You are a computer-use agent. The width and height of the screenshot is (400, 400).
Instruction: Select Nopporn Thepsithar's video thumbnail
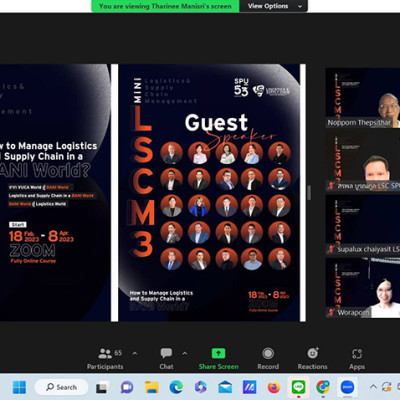point(363,98)
